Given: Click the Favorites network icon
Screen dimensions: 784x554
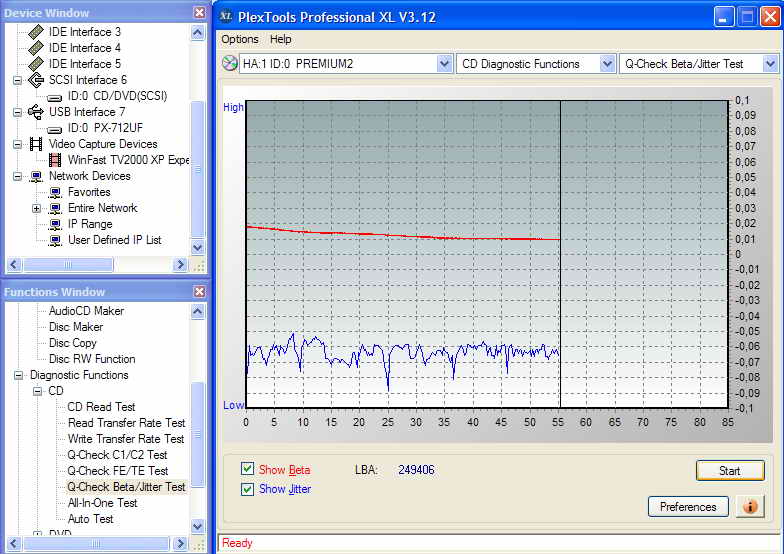Looking at the screenshot, I should (x=55, y=192).
